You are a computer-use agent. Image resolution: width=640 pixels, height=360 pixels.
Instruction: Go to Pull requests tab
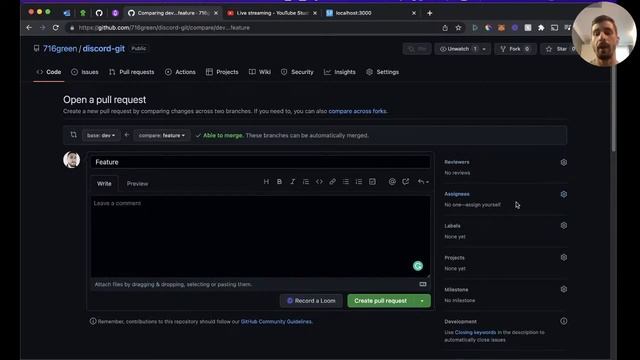point(132,72)
